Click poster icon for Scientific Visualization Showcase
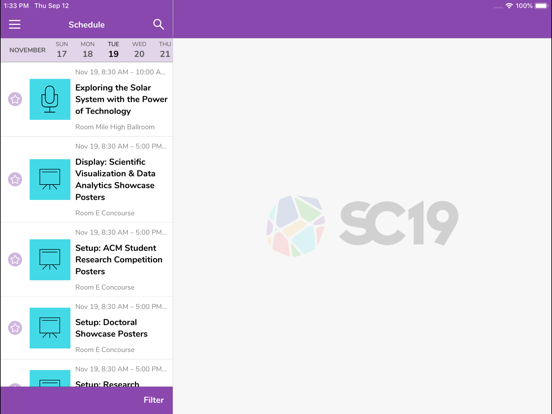 tap(50, 180)
